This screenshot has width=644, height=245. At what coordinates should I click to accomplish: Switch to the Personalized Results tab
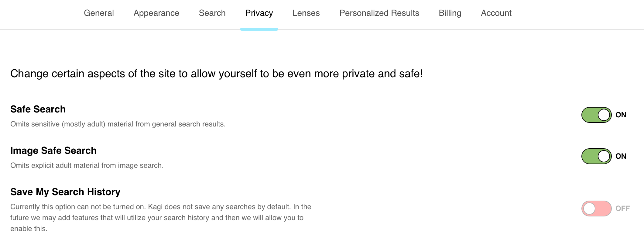click(379, 13)
